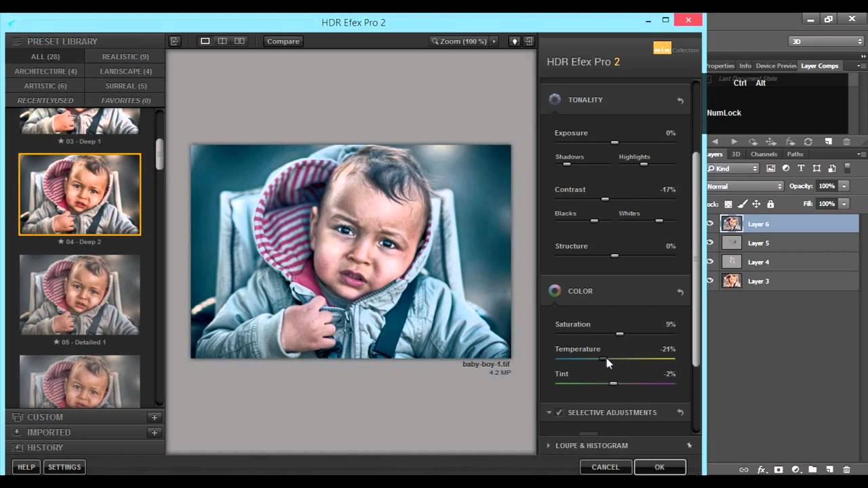Import a preset with plus icon
Screen dimensions: 868x488
[155, 432]
